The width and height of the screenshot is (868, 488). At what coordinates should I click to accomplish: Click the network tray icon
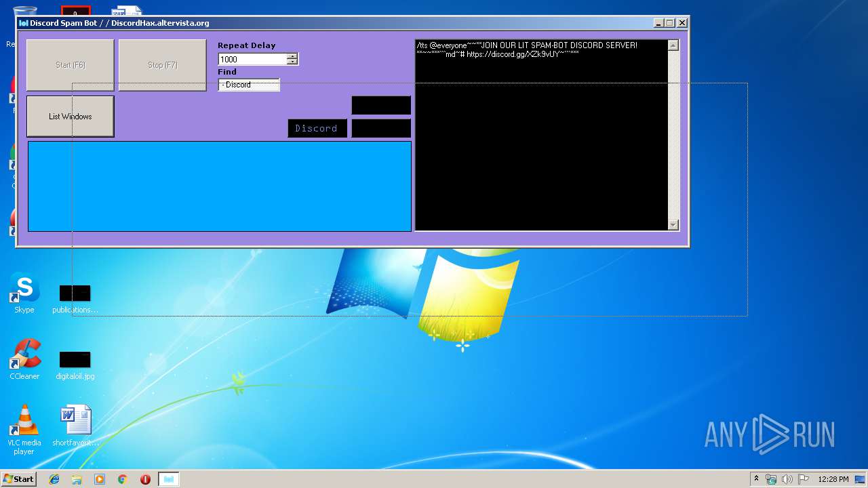pos(771,479)
